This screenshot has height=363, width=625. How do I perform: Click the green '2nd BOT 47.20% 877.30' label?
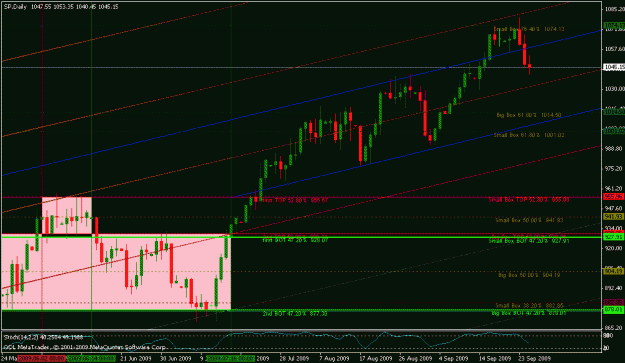[x=295, y=314]
